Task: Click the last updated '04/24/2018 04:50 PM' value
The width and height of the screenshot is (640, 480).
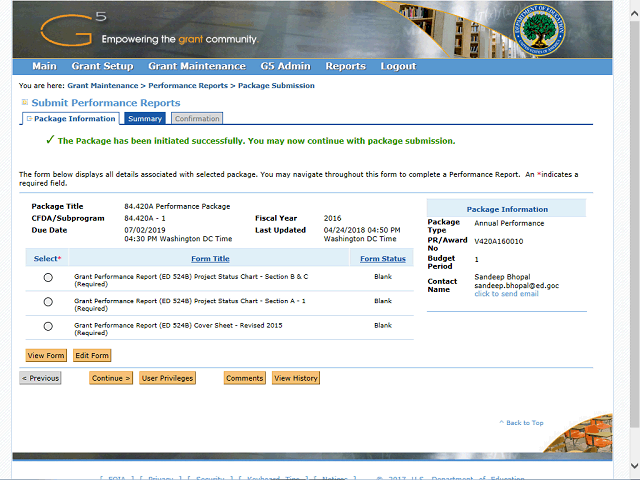Action: coord(362,230)
